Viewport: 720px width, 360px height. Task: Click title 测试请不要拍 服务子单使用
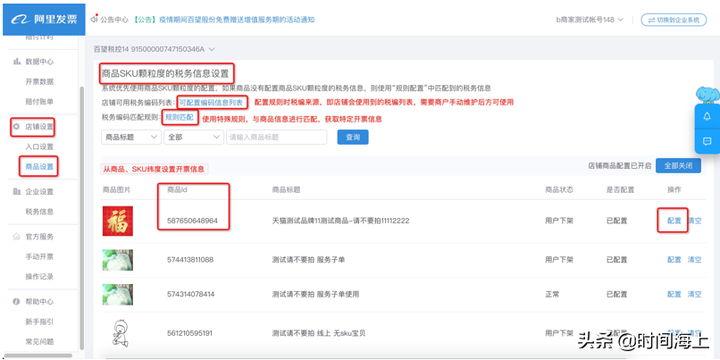pos(315,294)
